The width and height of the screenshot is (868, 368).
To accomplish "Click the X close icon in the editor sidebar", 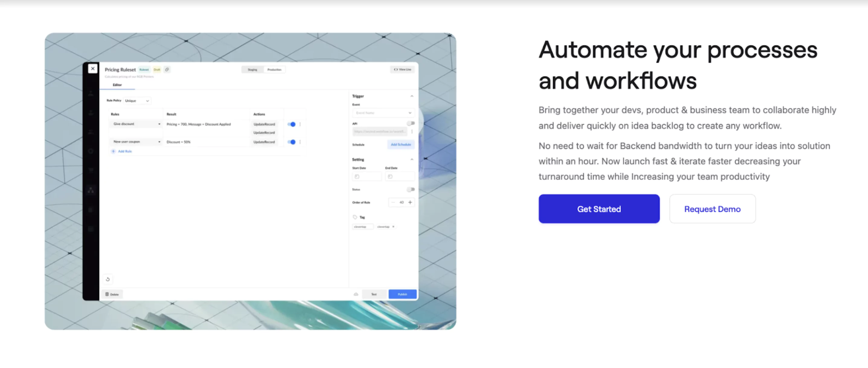I will [93, 69].
